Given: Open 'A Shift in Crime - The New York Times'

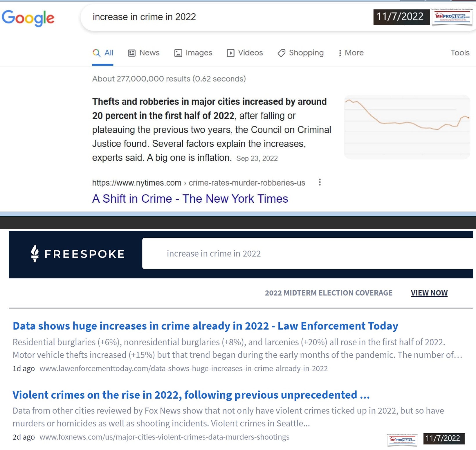Looking at the screenshot, I should (x=190, y=199).
